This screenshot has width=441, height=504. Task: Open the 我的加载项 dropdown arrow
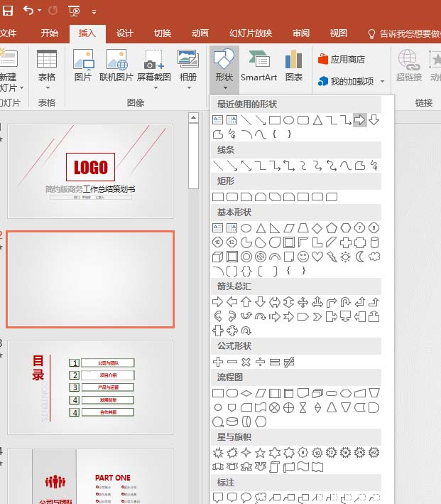click(382, 82)
